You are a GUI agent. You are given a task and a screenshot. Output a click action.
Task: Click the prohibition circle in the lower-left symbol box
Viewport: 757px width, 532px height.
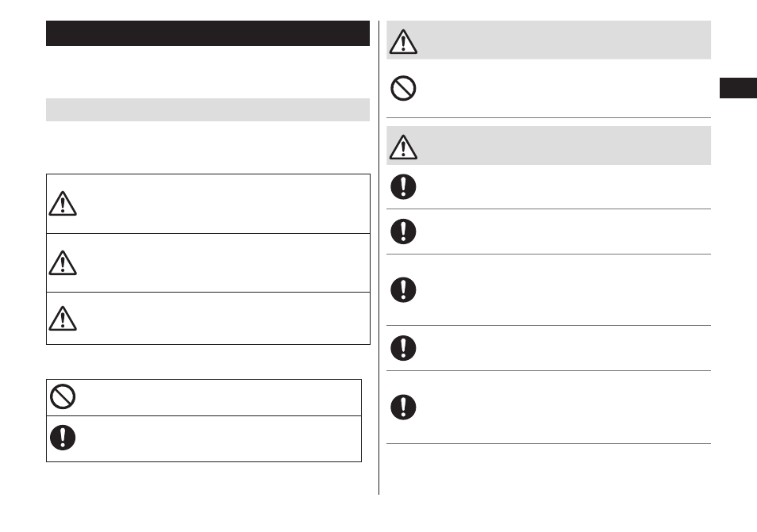63,396
